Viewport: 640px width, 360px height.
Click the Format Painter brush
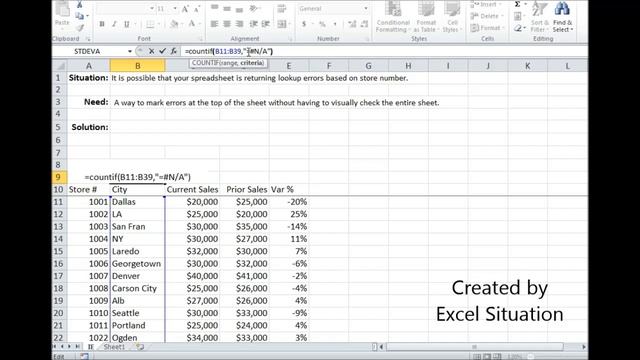[80, 27]
